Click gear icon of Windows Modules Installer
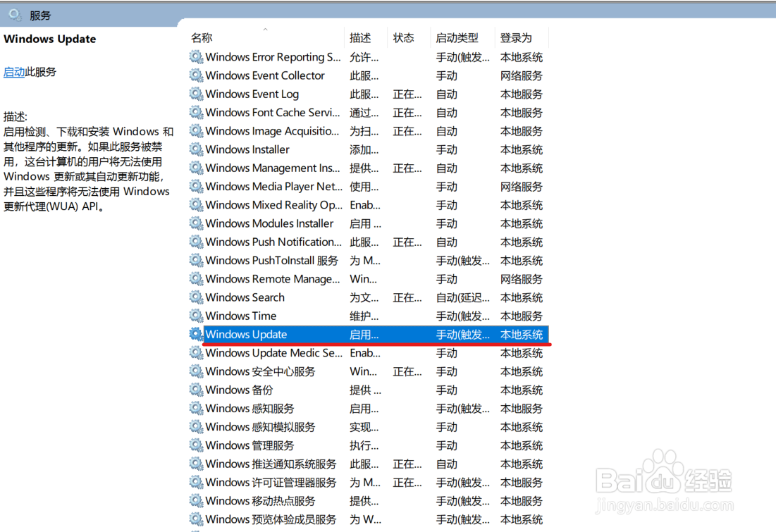776x532 pixels. (196, 223)
